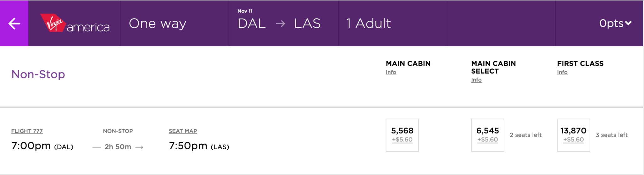The image size is (644, 175).
Task: Click the Nov 11 travel date
Action: (245, 11)
